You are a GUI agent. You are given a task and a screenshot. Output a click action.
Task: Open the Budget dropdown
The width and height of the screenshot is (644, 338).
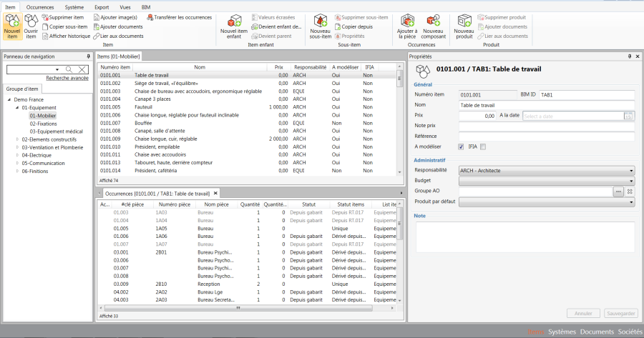(x=632, y=182)
